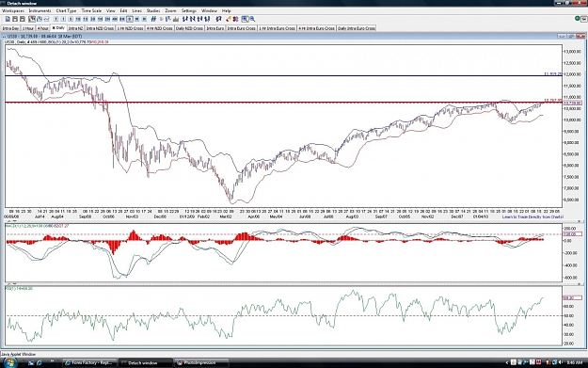The height and width of the screenshot is (368, 588).
Task: Switch to the Daily NZD Cross tab
Action: 189,28
